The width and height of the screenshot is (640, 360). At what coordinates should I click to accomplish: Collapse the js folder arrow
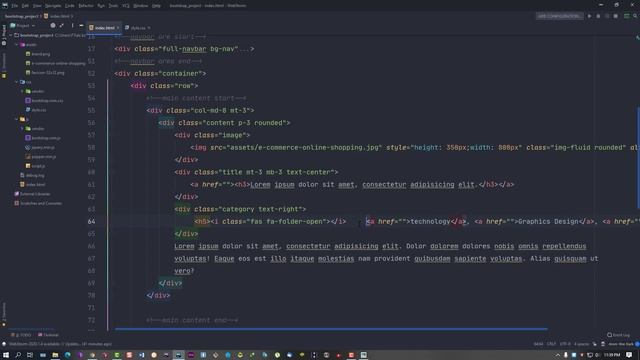[x=17, y=119]
